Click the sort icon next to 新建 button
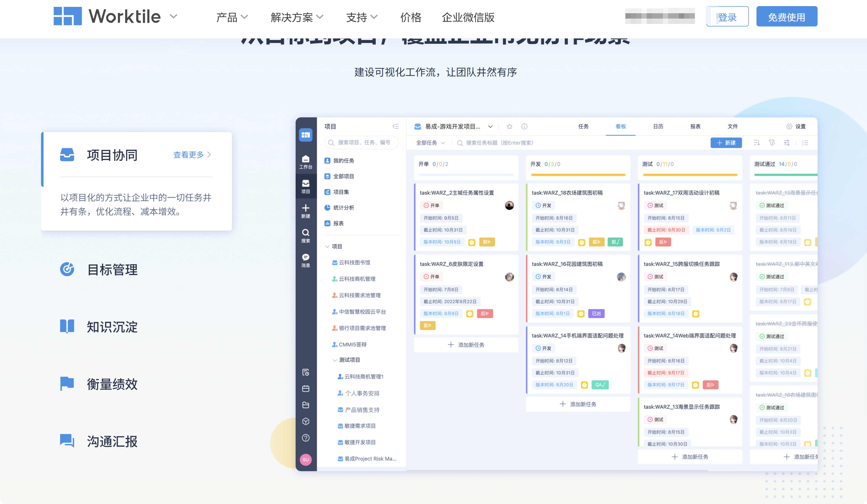The image size is (867, 504). pyautogui.click(x=756, y=143)
